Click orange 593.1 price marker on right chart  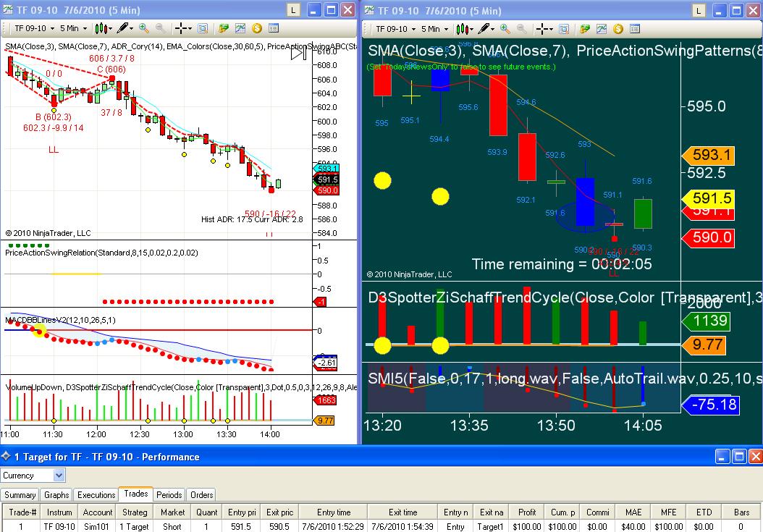click(709, 156)
